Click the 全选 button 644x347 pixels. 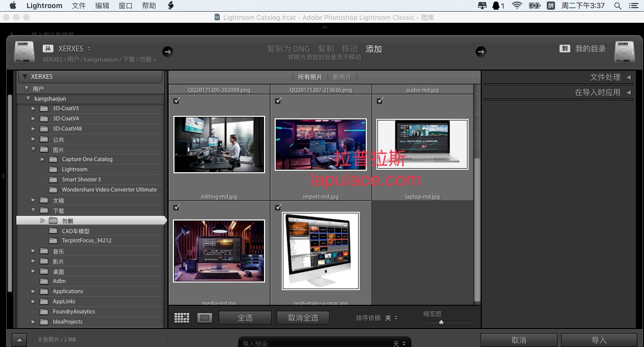click(x=245, y=318)
